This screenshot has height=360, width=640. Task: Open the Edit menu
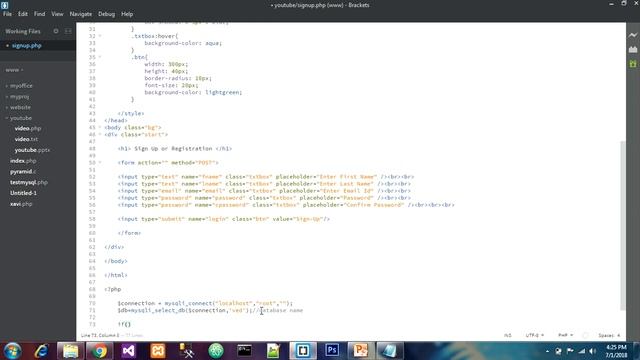point(22,14)
